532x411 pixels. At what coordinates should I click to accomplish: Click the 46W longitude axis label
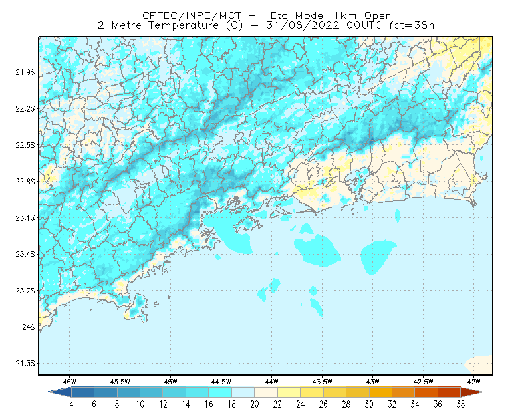tap(70, 382)
